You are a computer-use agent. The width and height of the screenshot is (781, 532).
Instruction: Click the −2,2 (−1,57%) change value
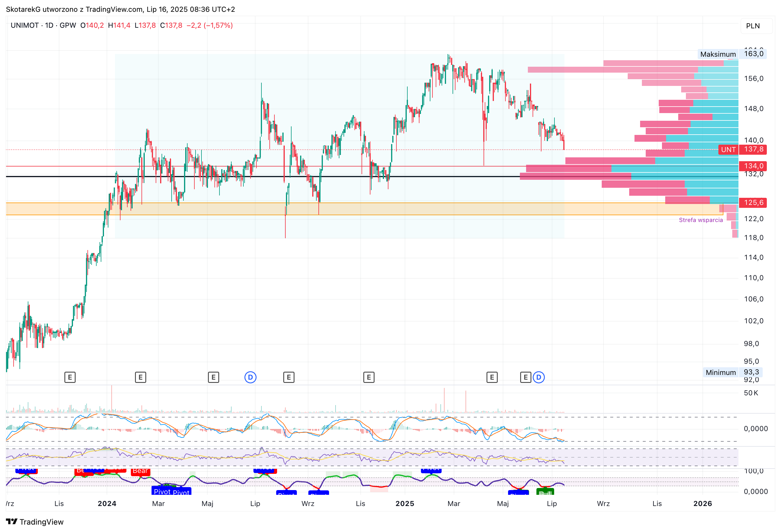tap(210, 25)
